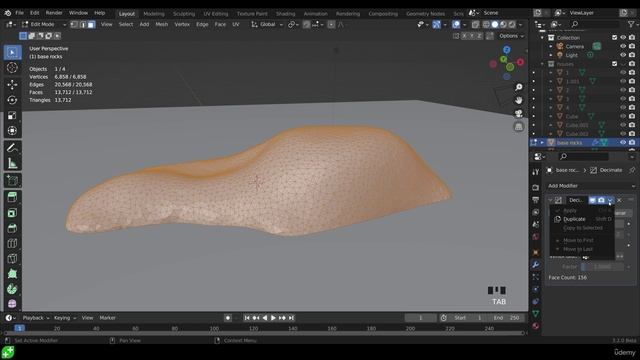
Task: Select the Annotate pencil tool
Action: (12, 147)
